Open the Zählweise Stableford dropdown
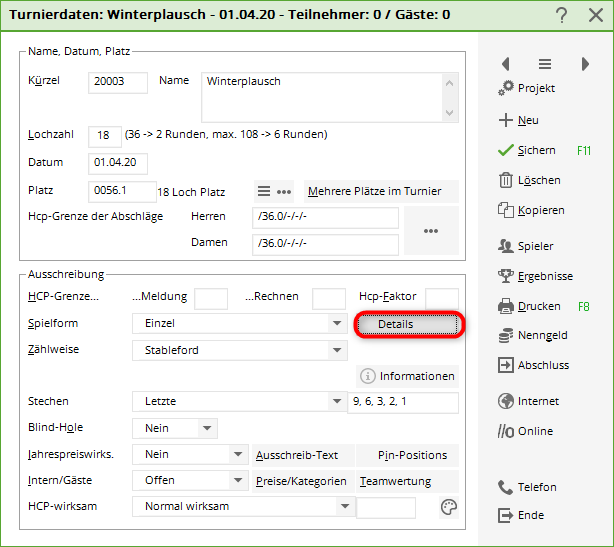 336,350
